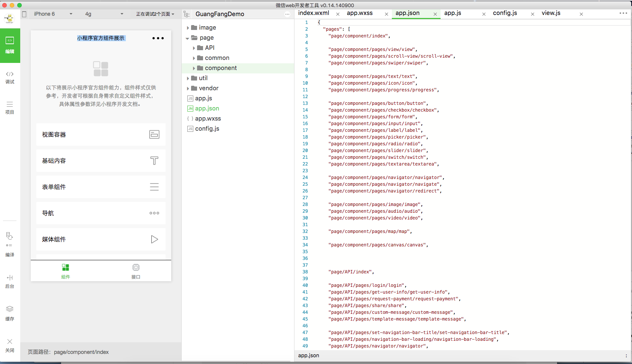632x364 pixels.
Task: Open the editor tabs overflow menu
Action: pos(623,13)
